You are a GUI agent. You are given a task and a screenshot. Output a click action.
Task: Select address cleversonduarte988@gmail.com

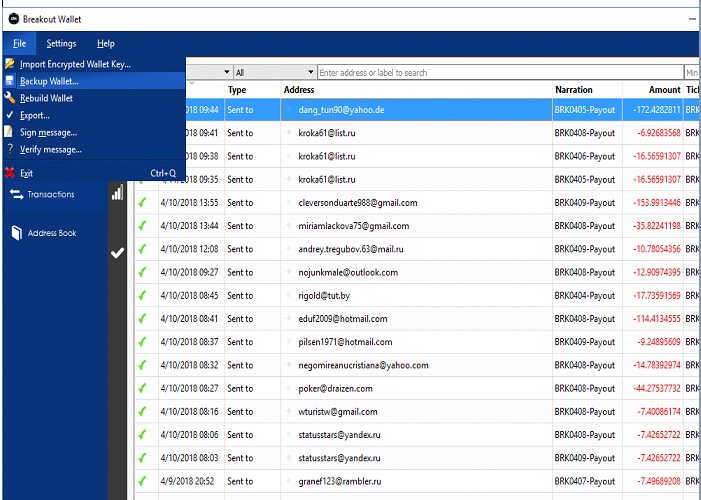(358, 203)
